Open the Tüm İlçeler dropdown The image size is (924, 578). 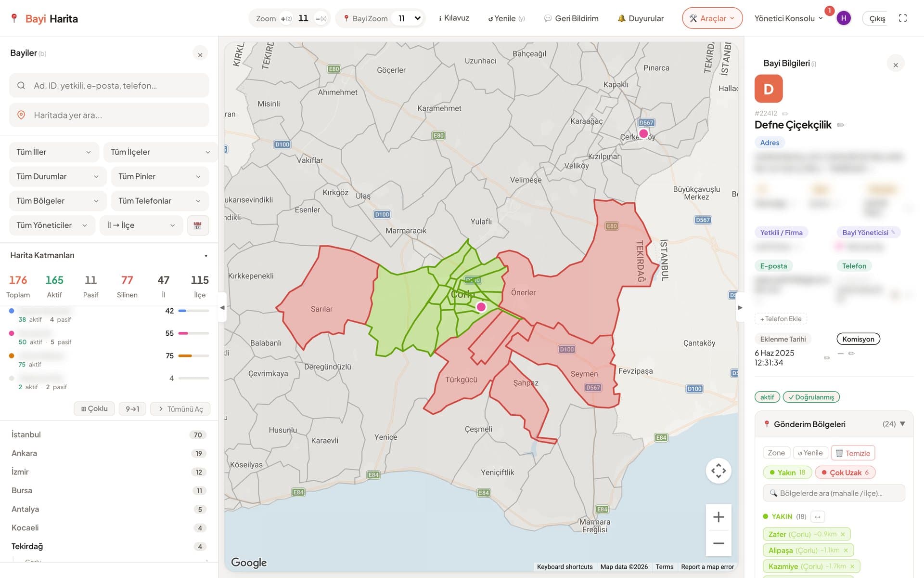(x=160, y=152)
